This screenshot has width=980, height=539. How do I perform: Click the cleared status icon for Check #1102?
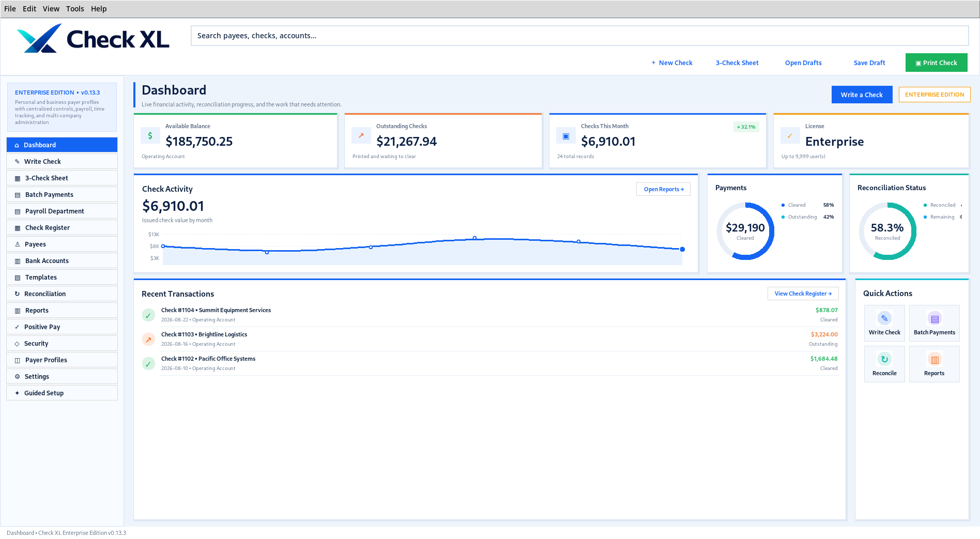click(148, 364)
